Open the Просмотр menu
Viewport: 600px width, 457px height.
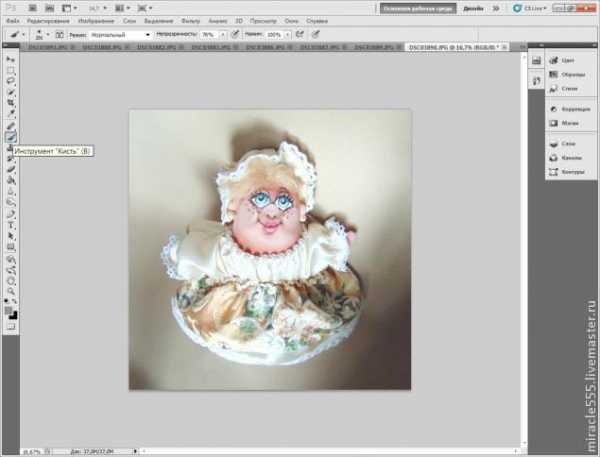(263, 21)
